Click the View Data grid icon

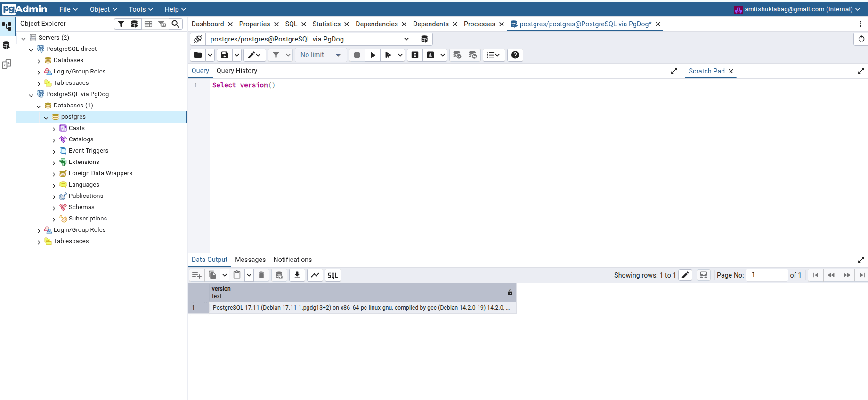coord(148,24)
